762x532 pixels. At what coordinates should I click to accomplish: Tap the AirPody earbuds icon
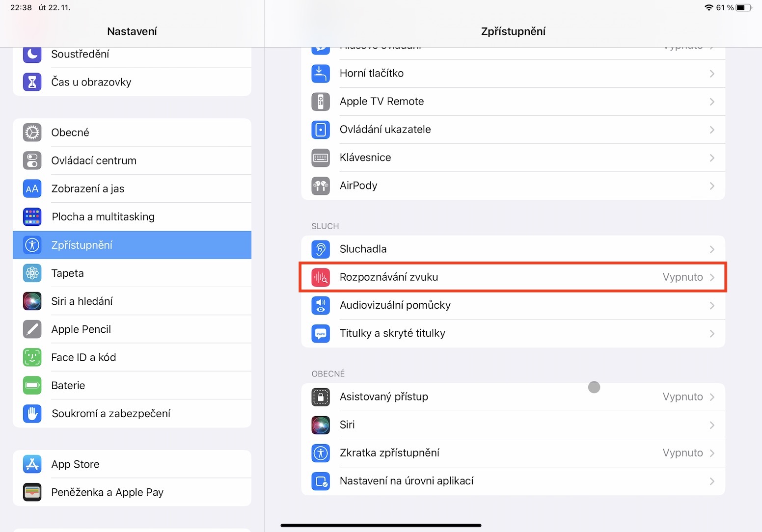(321, 186)
